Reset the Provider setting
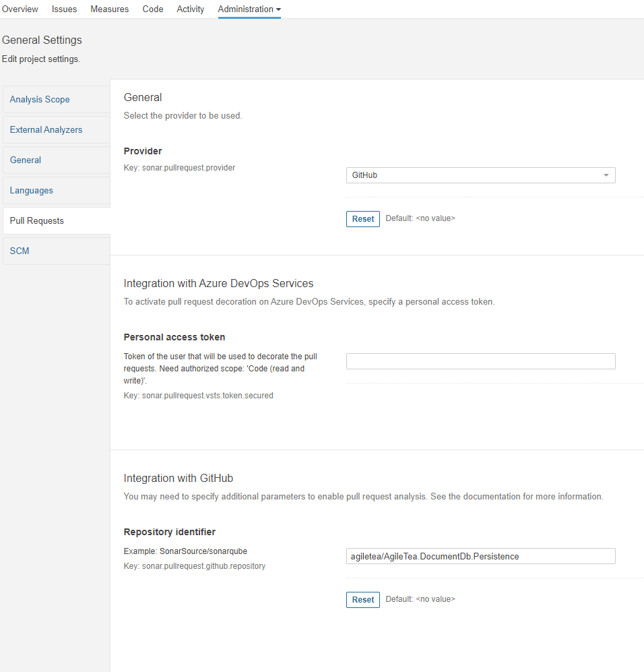 (x=362, y=219)
